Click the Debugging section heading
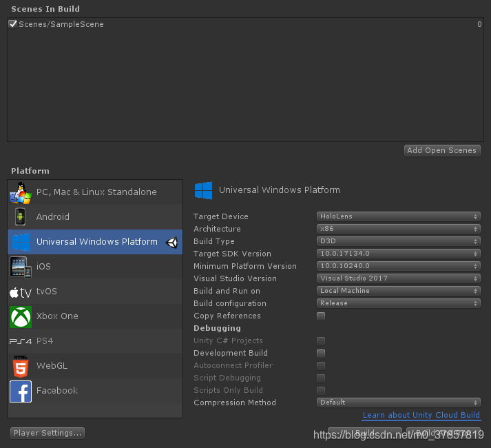Screen dimensions: 491x448 [x=217, y=328]
